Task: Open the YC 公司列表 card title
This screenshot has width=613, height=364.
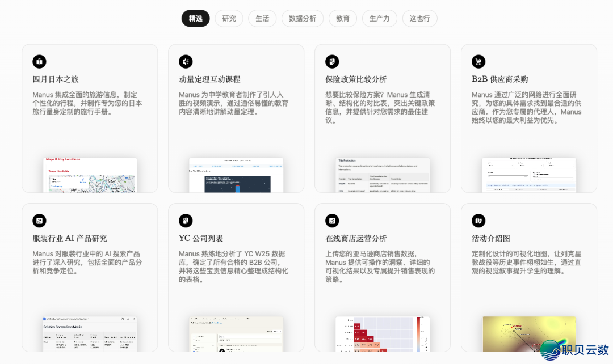Action: pos(201,238)
